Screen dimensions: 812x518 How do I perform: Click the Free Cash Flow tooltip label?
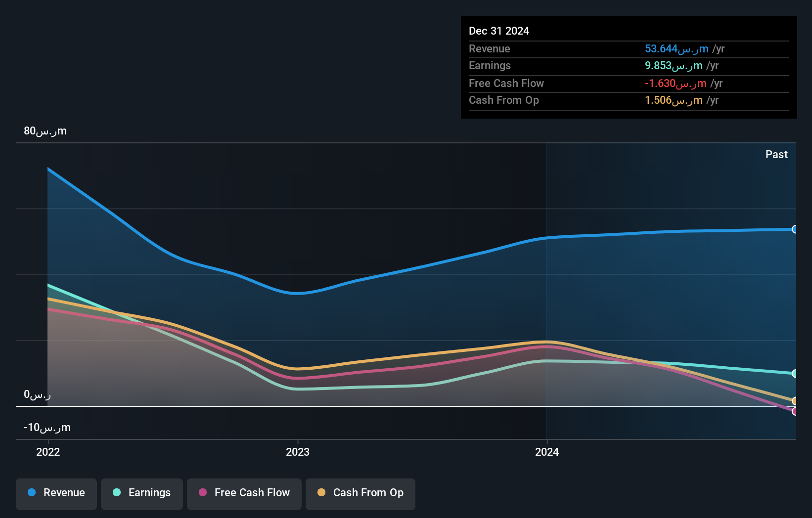coord(506,83)
